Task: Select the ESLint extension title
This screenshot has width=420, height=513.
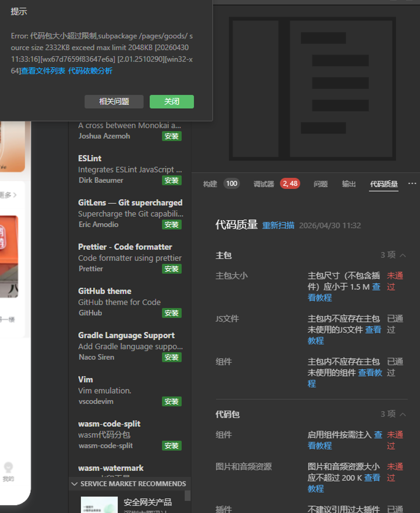Action: pos(90,158)
